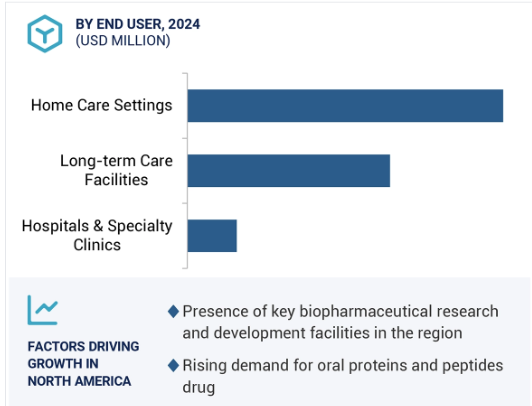Click the FACTORS DRIVING GROWTH heading
532x406 pixels.
point(83,364)
